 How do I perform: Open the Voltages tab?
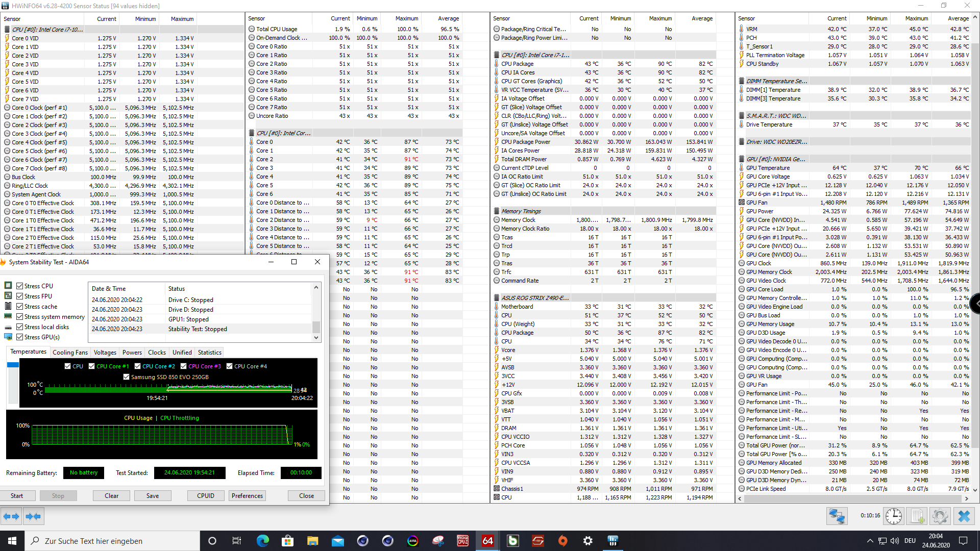click(x=105, y=353)
